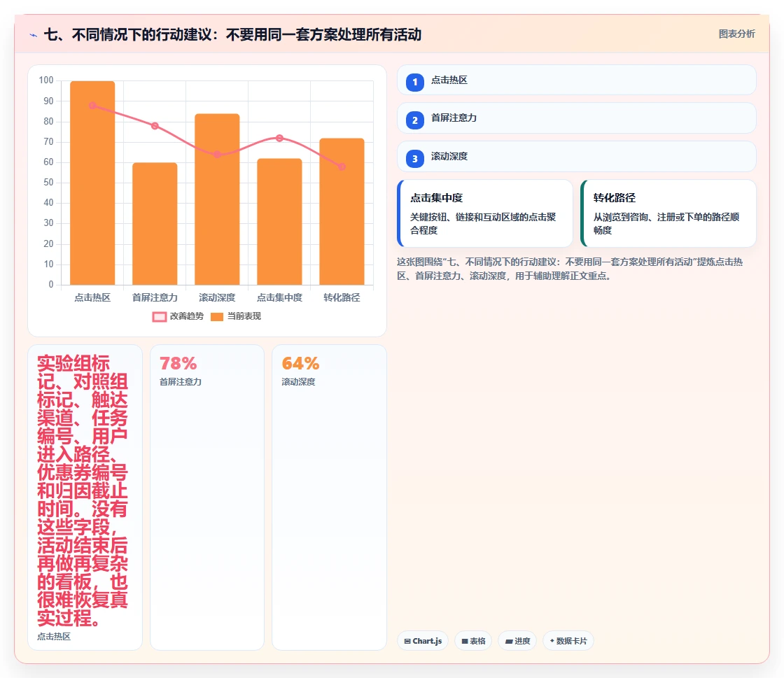Click the section title 七、不同情况下的行动建议
This screenshot has width=784, height=678.
pos(232,34)
